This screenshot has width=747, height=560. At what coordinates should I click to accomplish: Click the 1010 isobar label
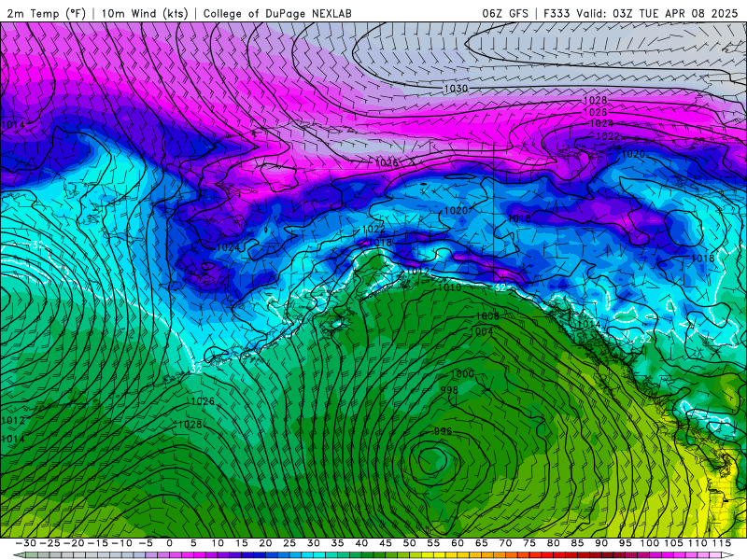click(x=449, y=287)
